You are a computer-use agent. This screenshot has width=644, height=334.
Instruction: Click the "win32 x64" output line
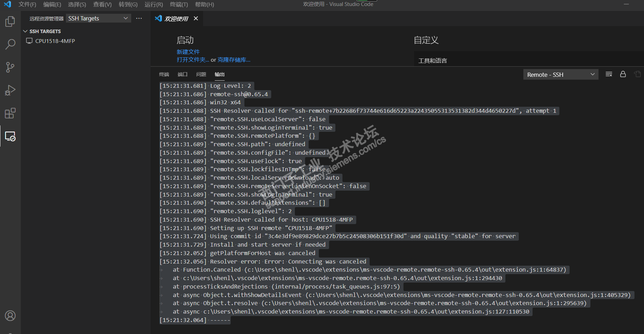(200, 102)
